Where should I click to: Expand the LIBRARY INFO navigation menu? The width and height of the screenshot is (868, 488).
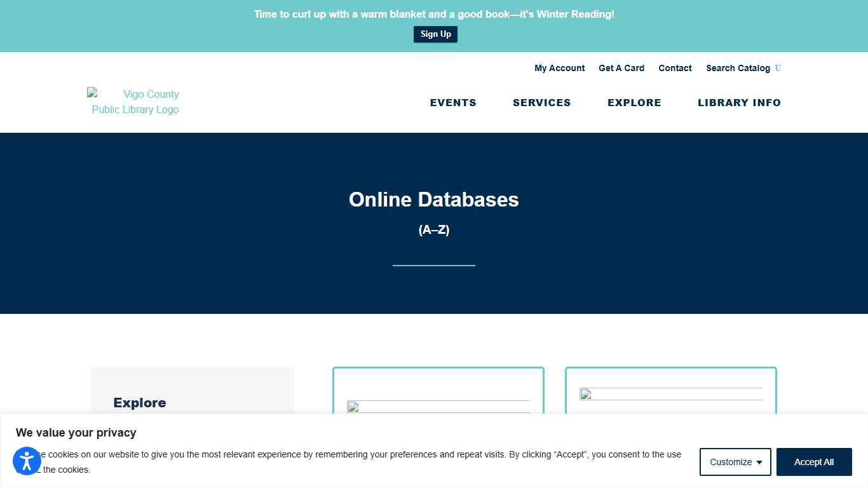(739, 102)
